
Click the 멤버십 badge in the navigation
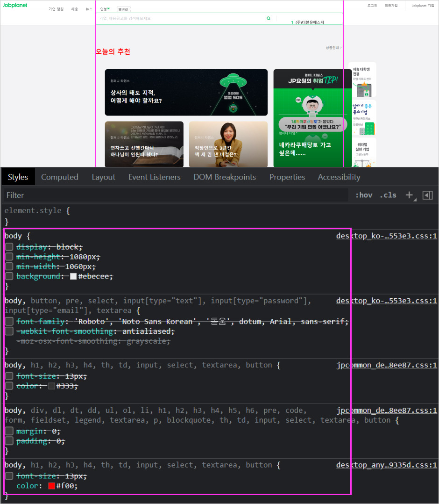tap(123, 9)
